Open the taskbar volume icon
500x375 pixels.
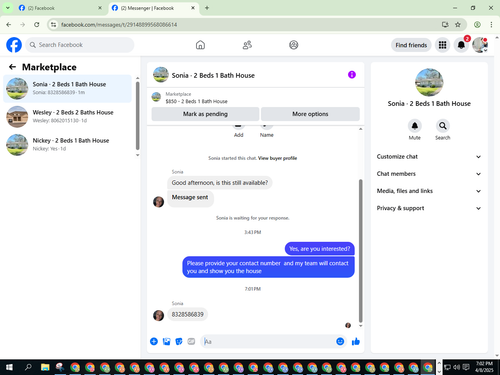click(456, 367)
